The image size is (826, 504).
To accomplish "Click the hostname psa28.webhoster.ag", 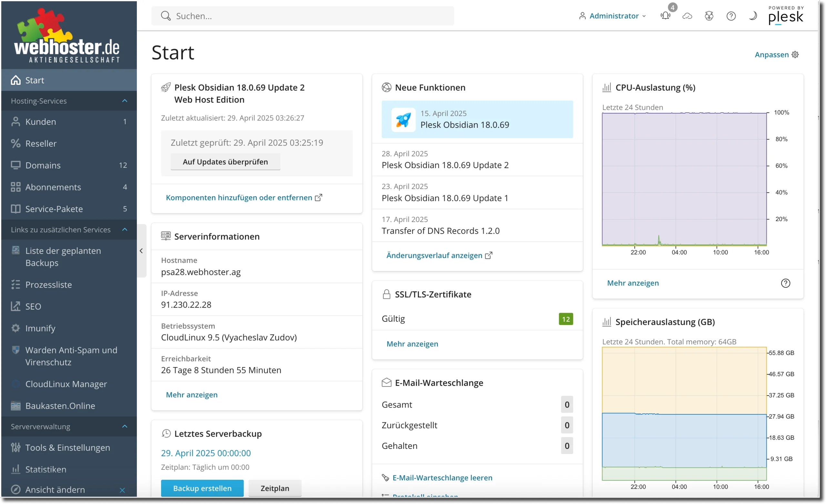I will pos(201,272).
